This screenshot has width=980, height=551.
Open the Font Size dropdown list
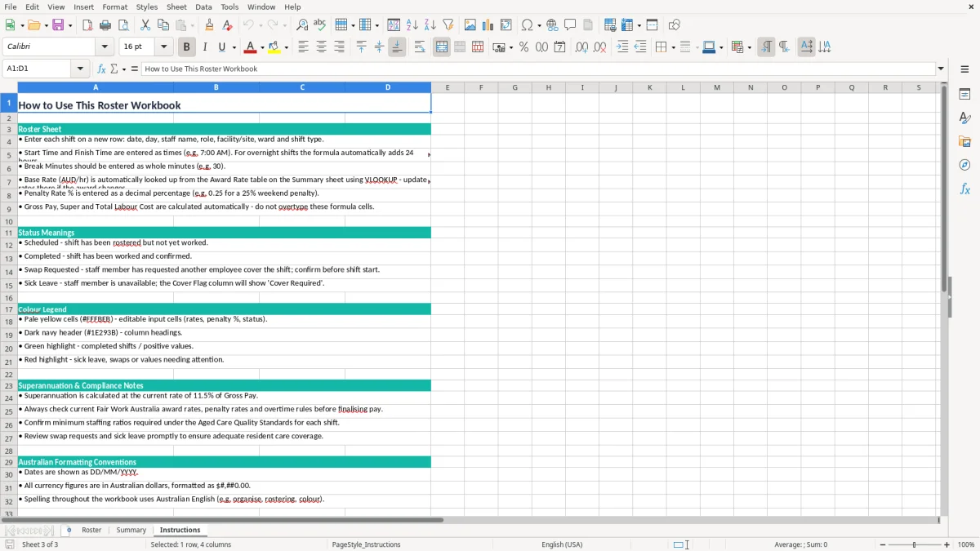click(x=163, y=47)
